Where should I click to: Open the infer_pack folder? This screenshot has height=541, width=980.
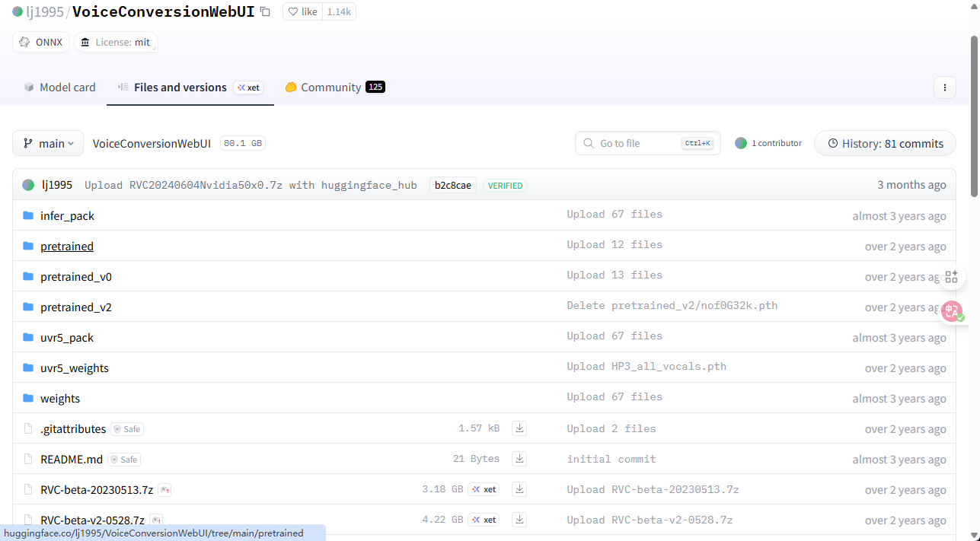67,216
